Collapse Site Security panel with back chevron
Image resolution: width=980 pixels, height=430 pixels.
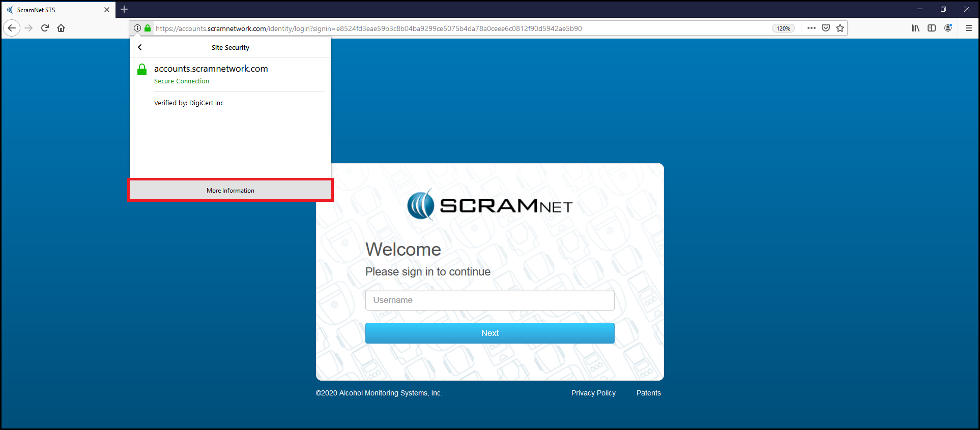pyautogui.click(x=140, y=47)
